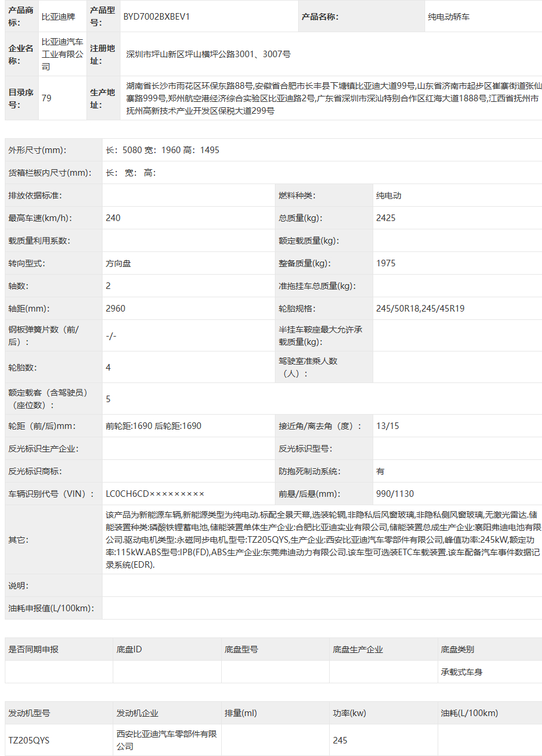
Task: Click product name value 纯电动轿车
Action: 448,17
